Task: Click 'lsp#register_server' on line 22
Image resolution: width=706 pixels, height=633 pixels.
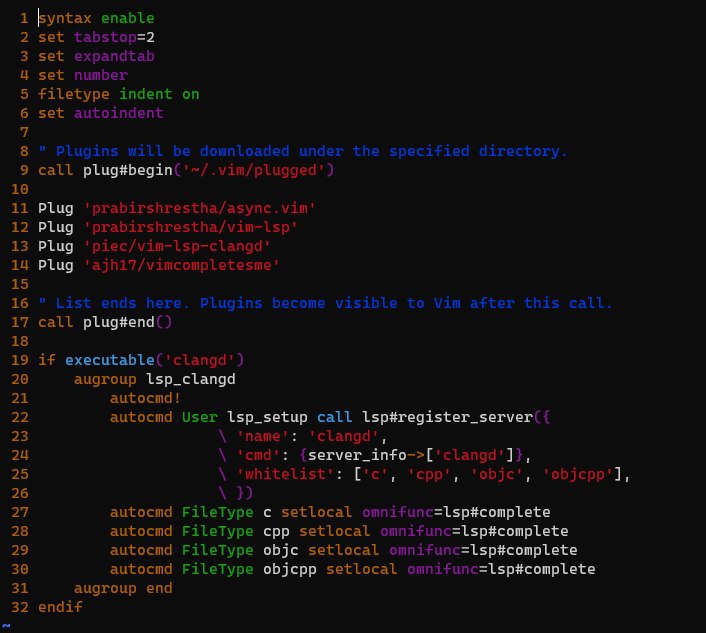Action: [x=448, y=417]
